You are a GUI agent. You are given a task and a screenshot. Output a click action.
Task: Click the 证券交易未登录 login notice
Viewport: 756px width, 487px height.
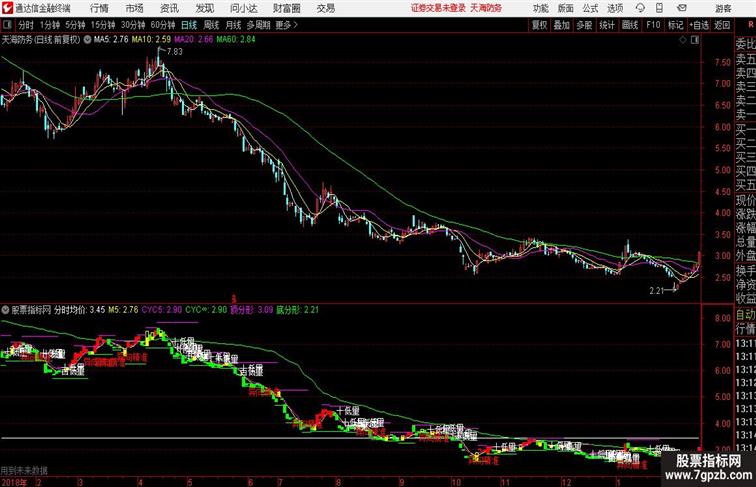click(438, 8)
